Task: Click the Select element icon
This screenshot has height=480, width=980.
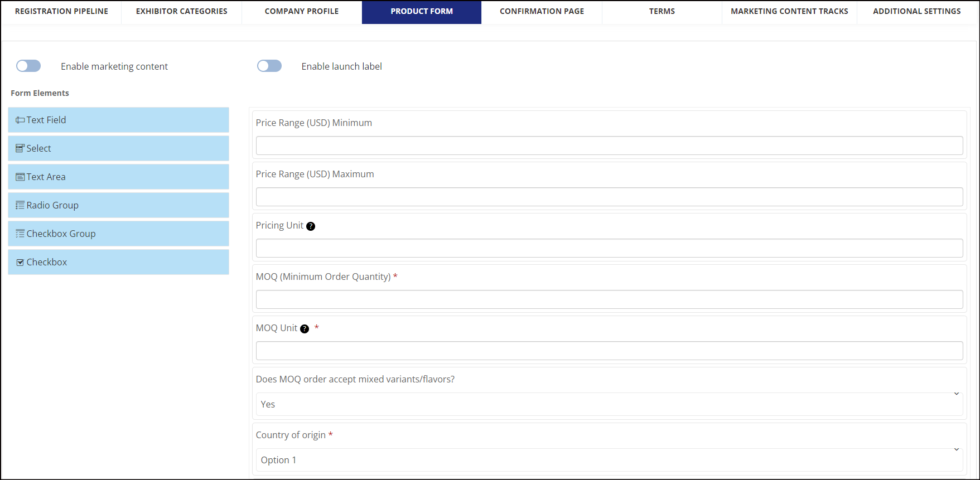Action: [x=20, y=148]
